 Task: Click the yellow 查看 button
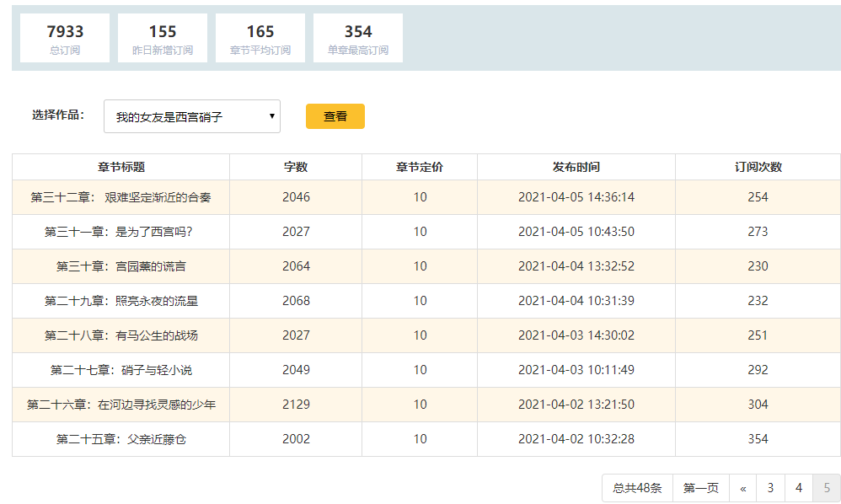(x=335, y=116)
